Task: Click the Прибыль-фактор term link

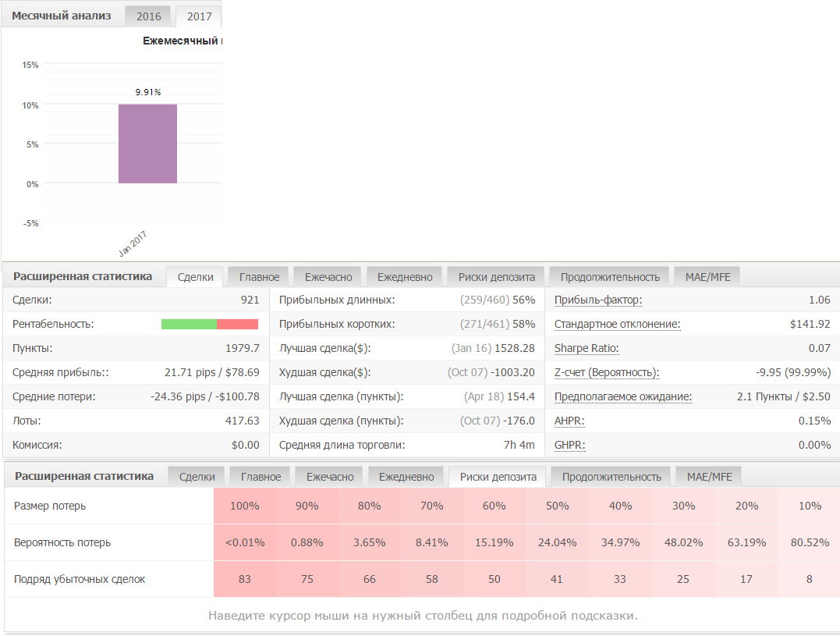Action: click(598, 300)
